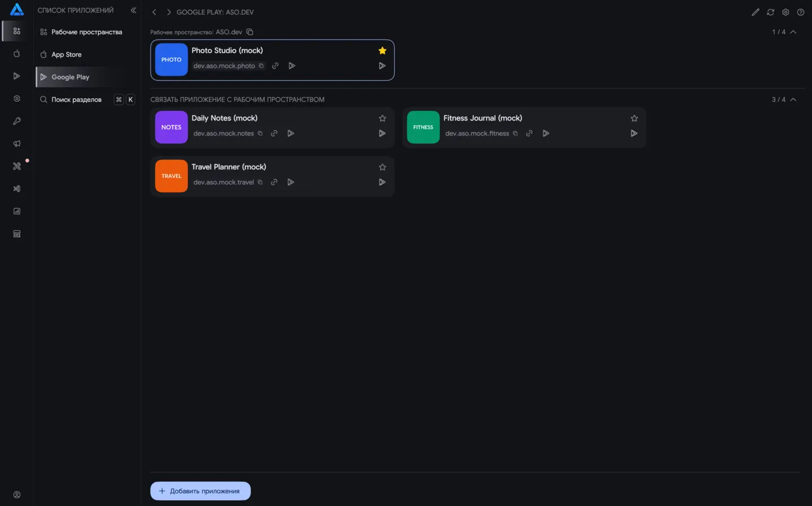Click the pencil edit icon at top right
The height and width of the screenshot is (506, 812).
pos(756,12)
